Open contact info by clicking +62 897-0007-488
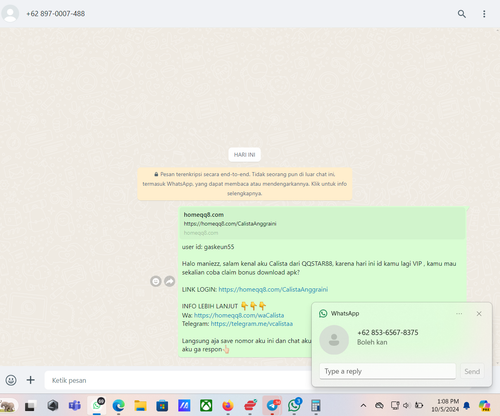The width and height of the screenshot is (500, 416). coord(56,14)
